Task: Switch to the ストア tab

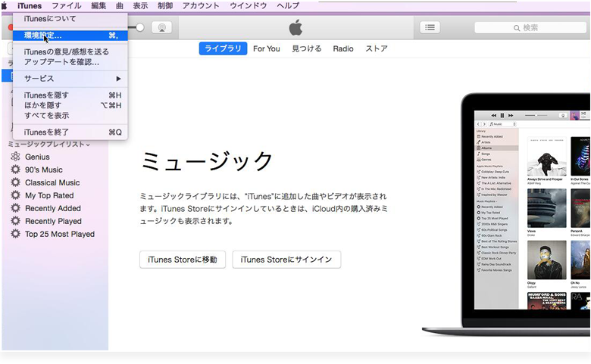Action: 377,48
